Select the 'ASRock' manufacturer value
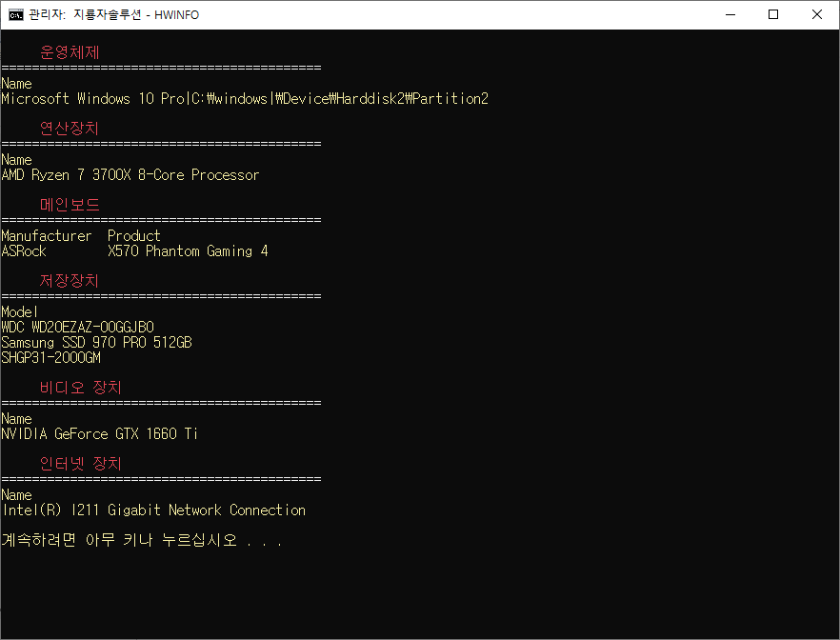The width and height of the screenshot is (840, 640). tap(24, 251)
